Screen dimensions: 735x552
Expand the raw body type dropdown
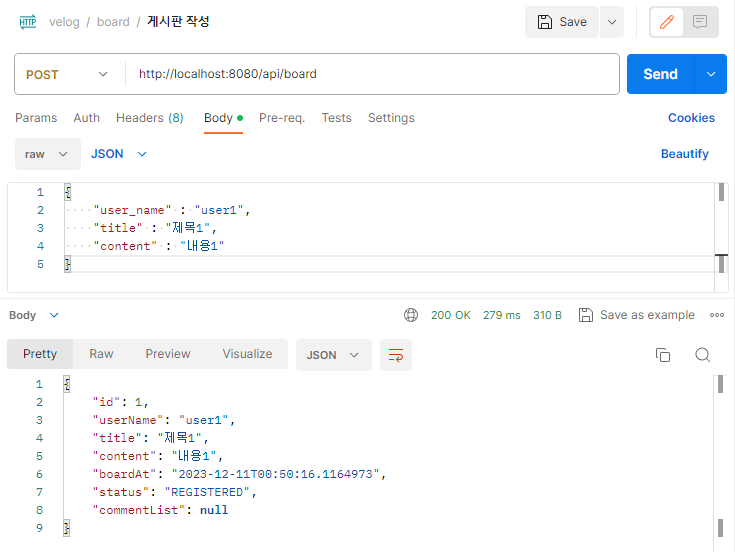(47, 154)
